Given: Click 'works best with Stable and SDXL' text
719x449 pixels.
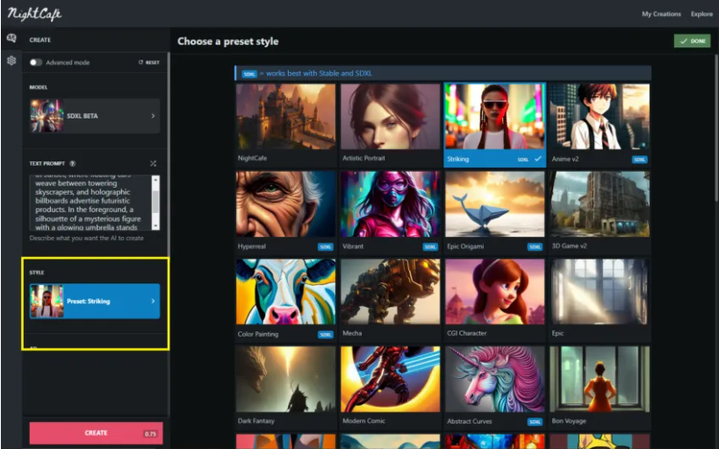Looking at the screenshot, I should (x=319, y=73).
